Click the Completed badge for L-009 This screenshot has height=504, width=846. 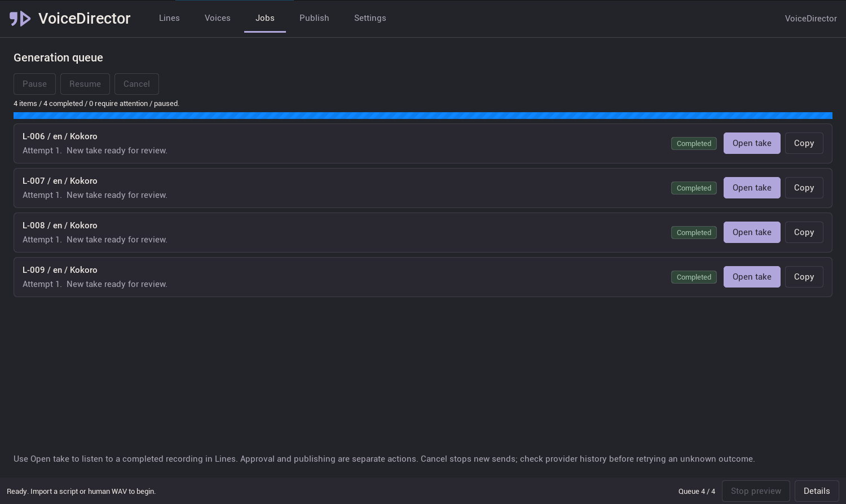pyautogui.click(x=694, y=277)
